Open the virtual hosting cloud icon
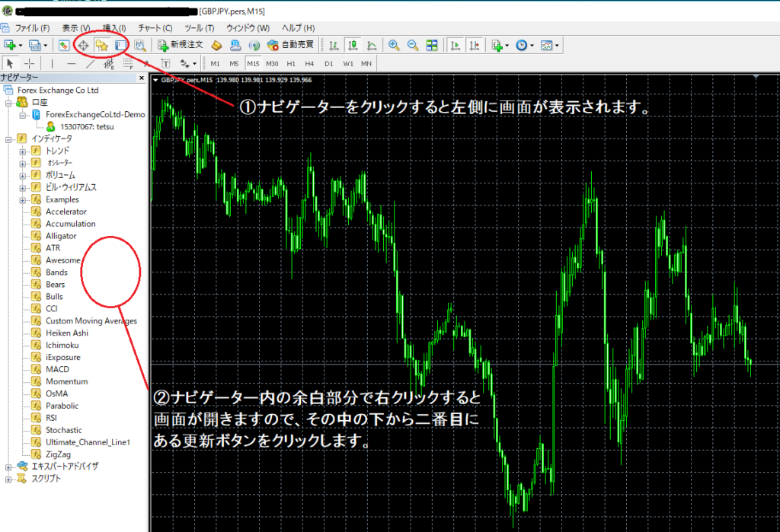This screenshot has height=532, width=780. (235, 45)
